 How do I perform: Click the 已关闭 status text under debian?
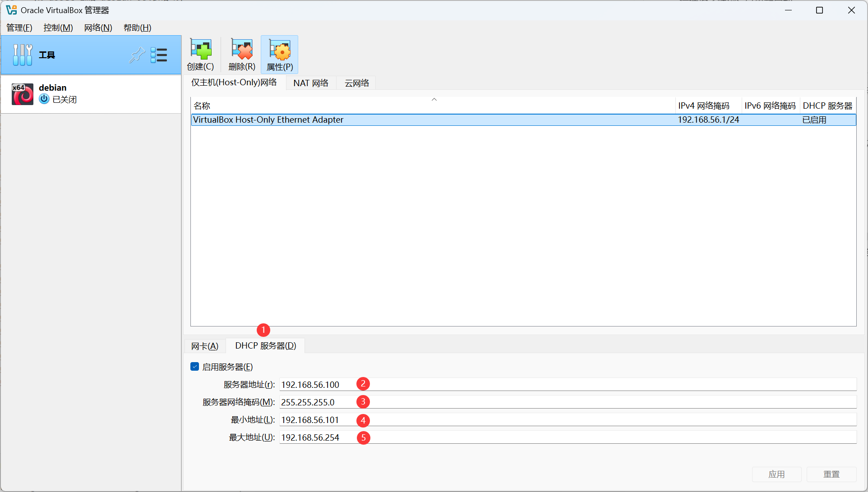pyautogui.click(x=65, y=99)
